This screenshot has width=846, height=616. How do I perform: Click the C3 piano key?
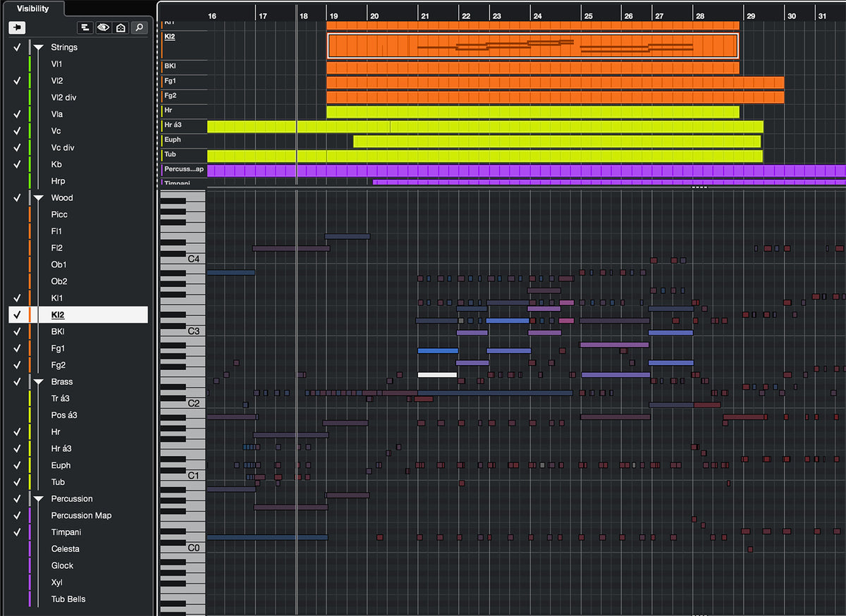(183, 331)
